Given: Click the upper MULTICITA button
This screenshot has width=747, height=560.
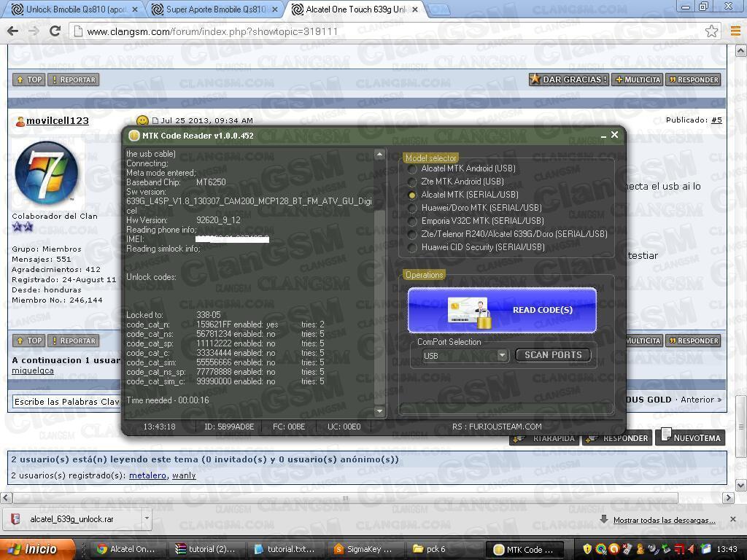Looking at the screenshot, I should tap(638, 79).
